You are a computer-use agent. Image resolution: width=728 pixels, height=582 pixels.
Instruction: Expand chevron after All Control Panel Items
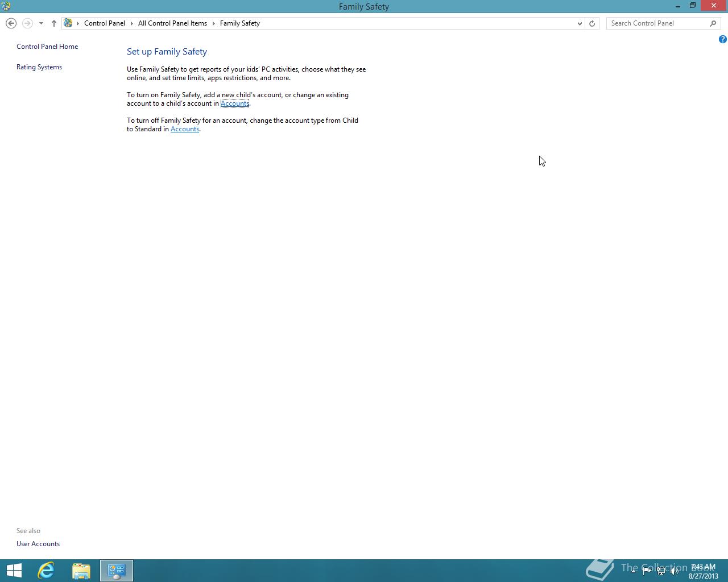click(214, 23)
